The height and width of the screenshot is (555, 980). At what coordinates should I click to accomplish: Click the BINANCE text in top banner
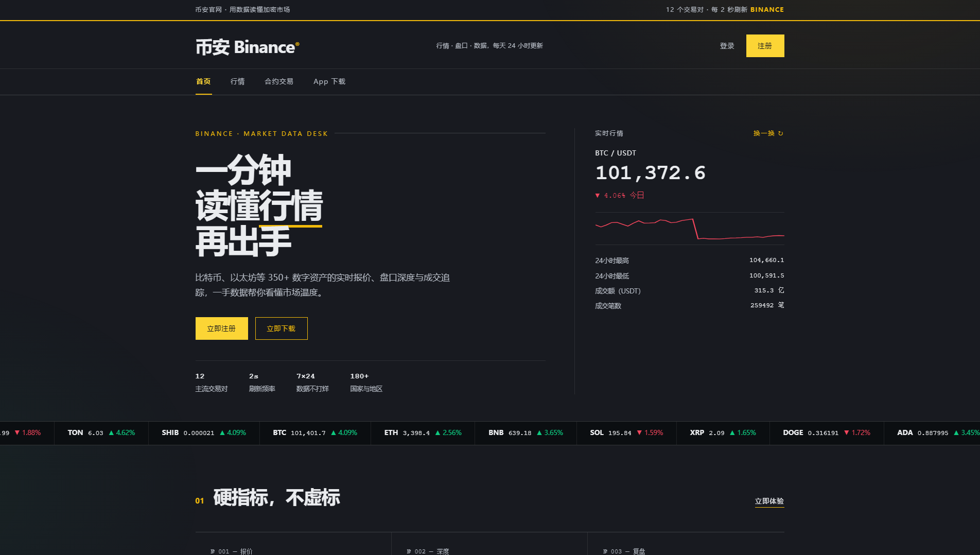(767, 10)
